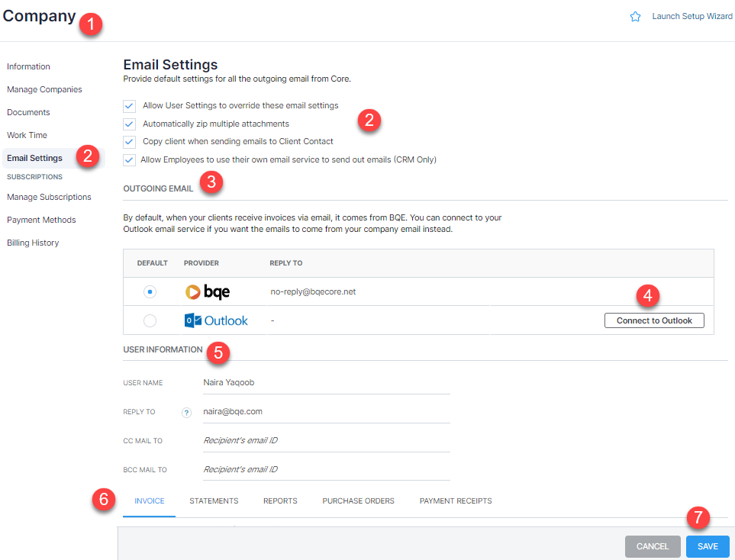This screenshot has width=735, height=560.
Task: Click the SUBSCRIPTIONS sidebar label
Action: 34,177
